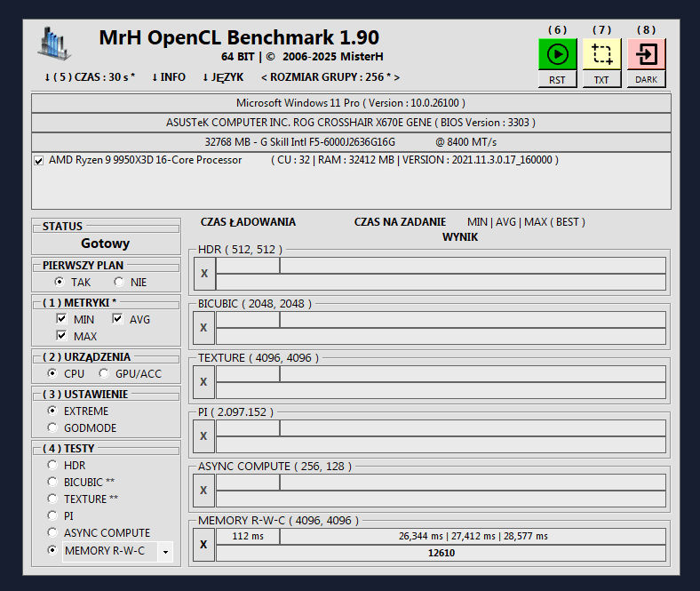Click the 12610 result score
This screenshot has width=700, height=591.
point(441,553)
